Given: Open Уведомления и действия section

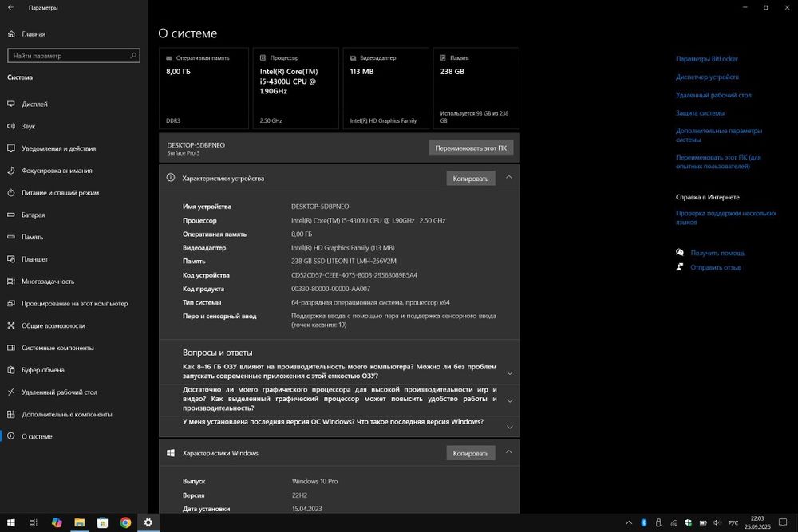Looking at the screenshot, I should tap(58, 148).
